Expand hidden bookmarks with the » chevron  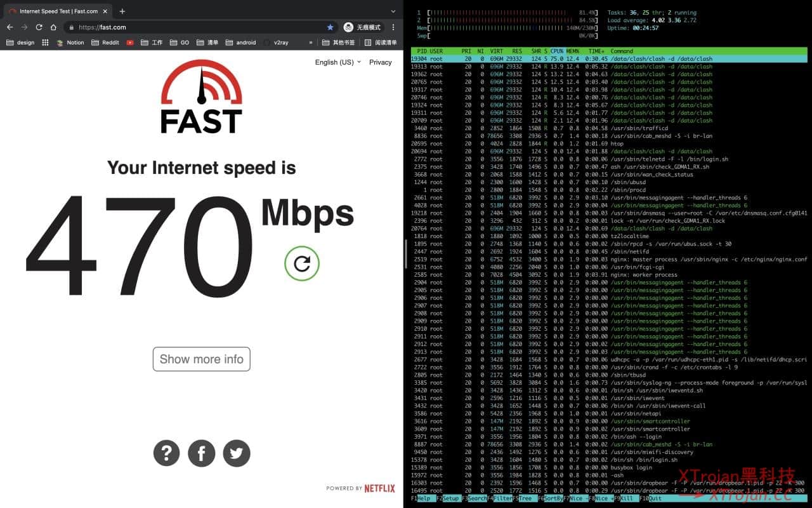[x=311, y=43]
